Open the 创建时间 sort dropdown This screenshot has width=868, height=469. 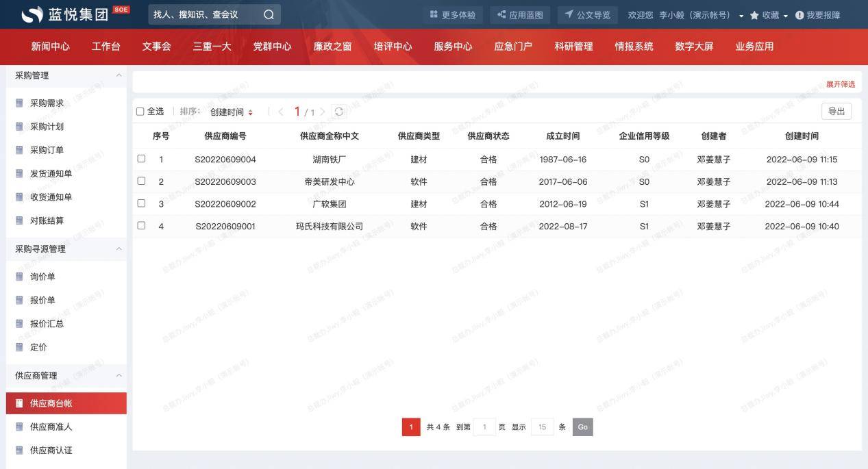[x=232, y=112]
